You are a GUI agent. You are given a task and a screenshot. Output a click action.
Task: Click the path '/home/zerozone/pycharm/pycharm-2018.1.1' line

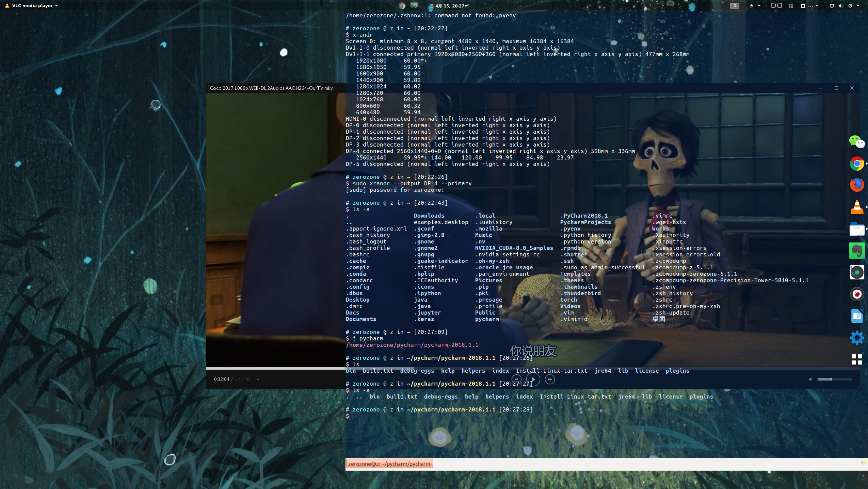point(412,345)
